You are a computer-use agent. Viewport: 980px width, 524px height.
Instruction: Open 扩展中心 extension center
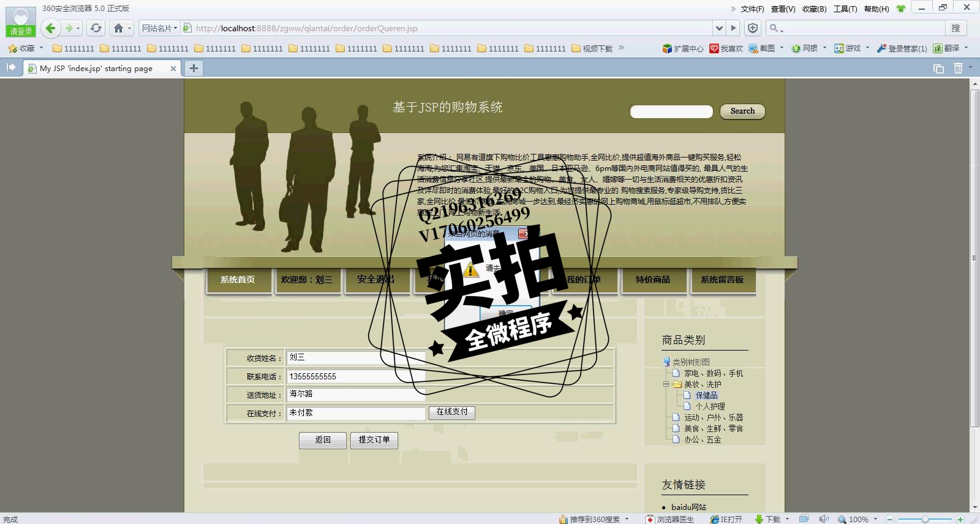click(683, 48)
